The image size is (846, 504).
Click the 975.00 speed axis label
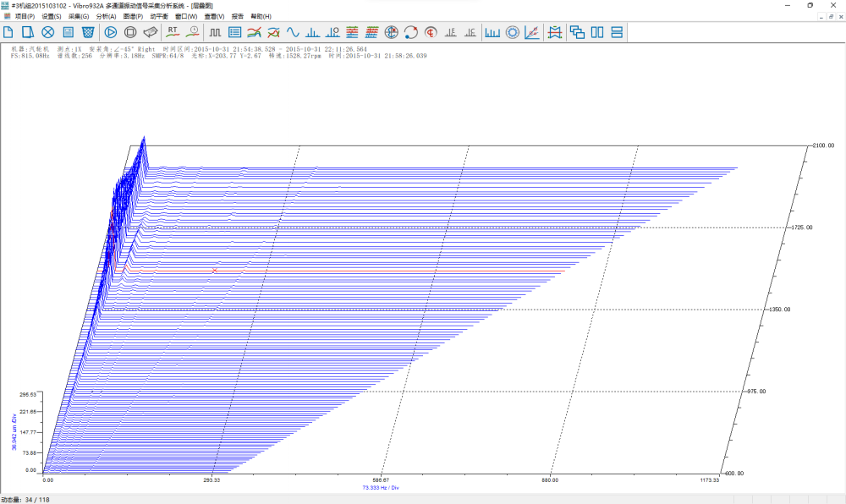(x=756, y=392)
